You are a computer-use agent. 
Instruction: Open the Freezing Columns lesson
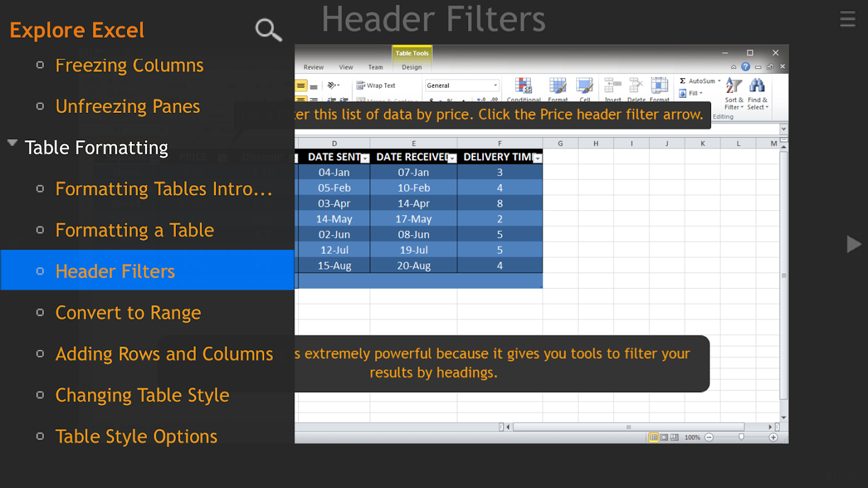tap(129, 65)
